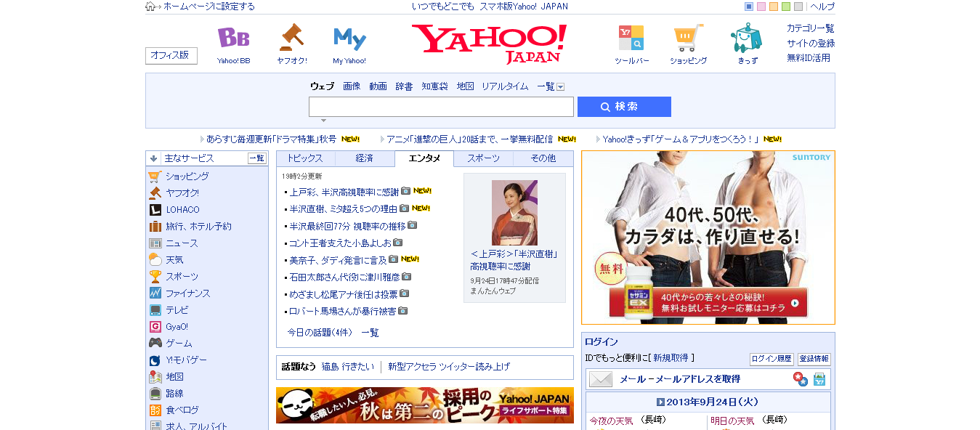The image size is (980, 430).
Task: Open the Kids (きっず) robot icon
Action: pos(747,38)
